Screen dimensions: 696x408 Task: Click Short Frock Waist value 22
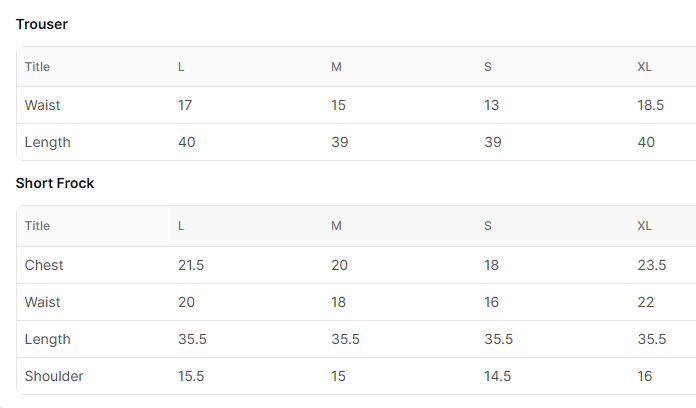click(646, 302)
